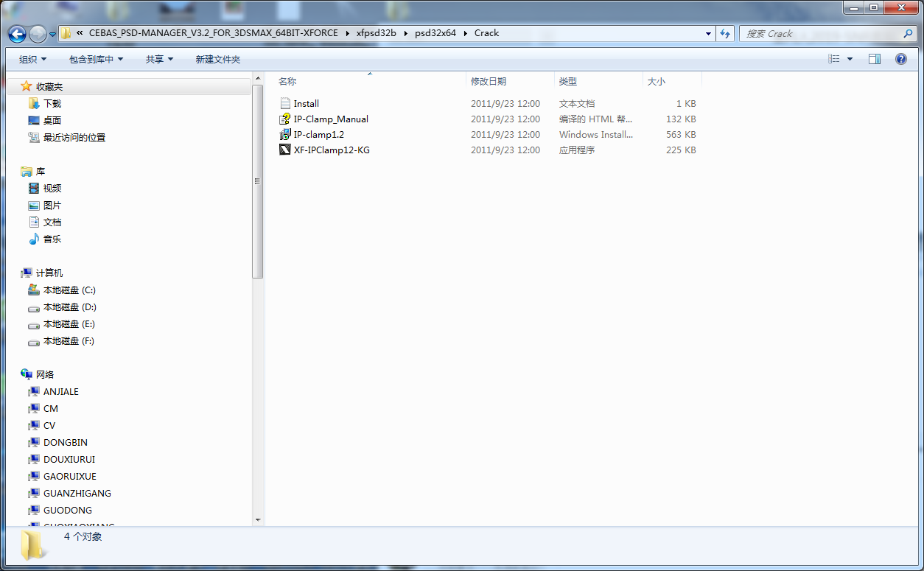Open the 包含到库中 dropdown menu
Viewport: 924px width, 571px height.
click(96, 59)
